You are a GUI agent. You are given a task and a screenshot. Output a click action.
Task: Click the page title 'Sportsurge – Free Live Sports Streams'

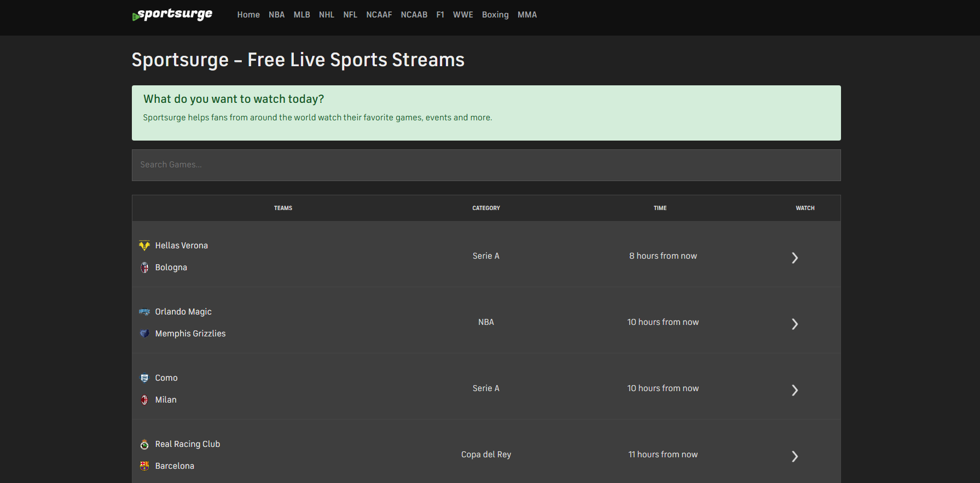tap(298, 60)
